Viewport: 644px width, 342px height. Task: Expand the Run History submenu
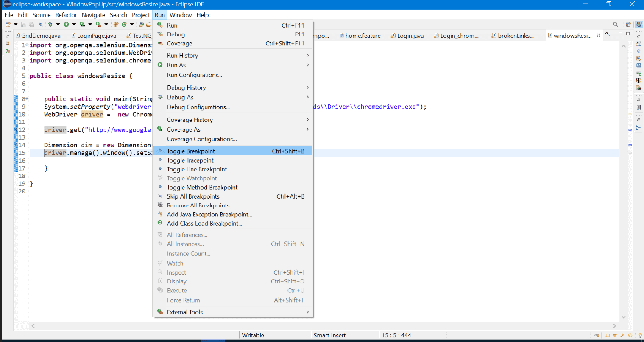pyautogui.click(x=182, y=55)
